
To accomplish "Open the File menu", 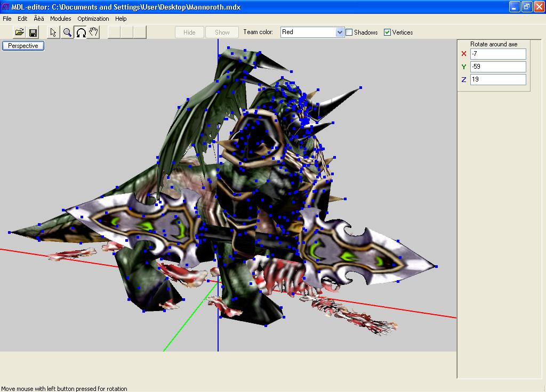I will point(7,19).
